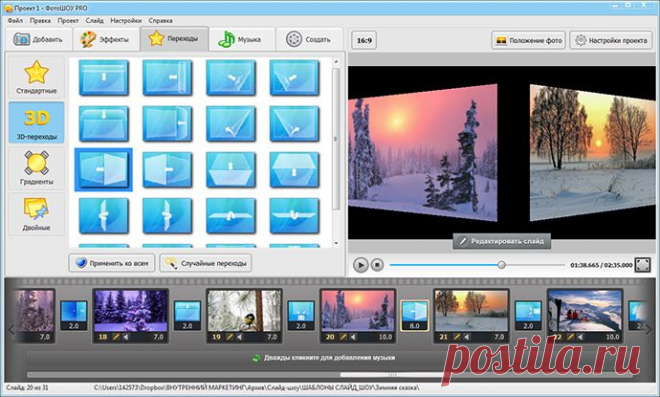Toggle the 16:9 aspect ratio button

pos(364,40)
